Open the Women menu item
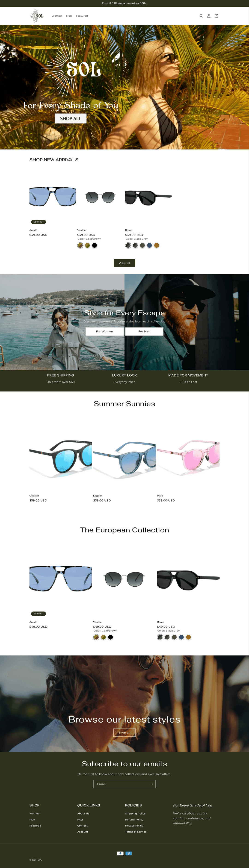This screenshot has height=868, width=249. pos(57,16)
